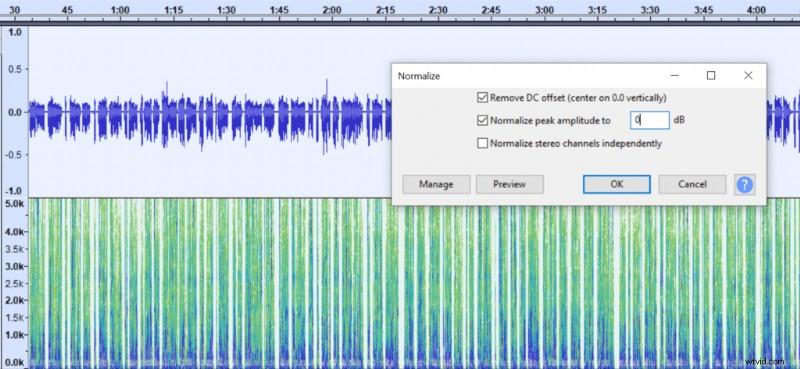Screen dimensions: 800x369
Task: Preview the Normalize effect
Action: tap(510, 184)
